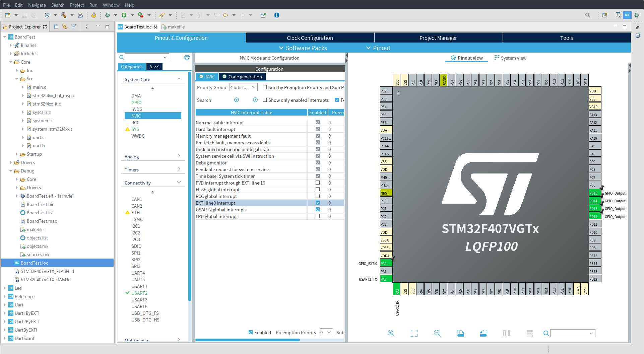644x354 pixels.
Task: Open the Project Explorer filter icon
Action: (x=74, y=27)
